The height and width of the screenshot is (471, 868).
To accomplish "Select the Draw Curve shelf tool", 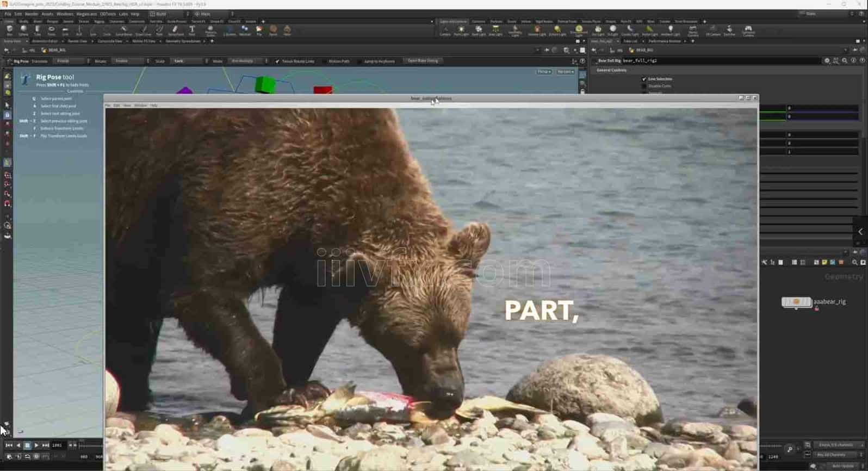I will (x=144, y=30).
